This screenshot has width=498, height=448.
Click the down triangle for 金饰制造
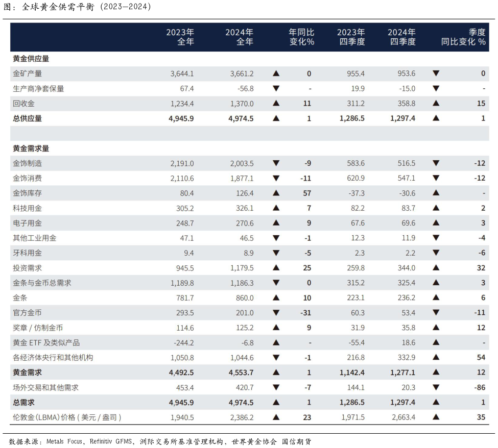pos(276,163)
